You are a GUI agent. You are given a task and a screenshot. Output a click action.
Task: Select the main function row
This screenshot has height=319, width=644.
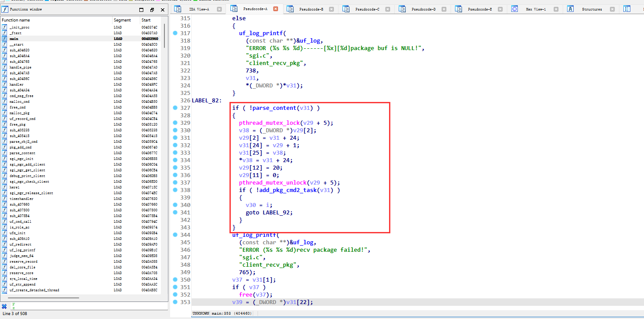pyautogui.click(x=82, y=39)
